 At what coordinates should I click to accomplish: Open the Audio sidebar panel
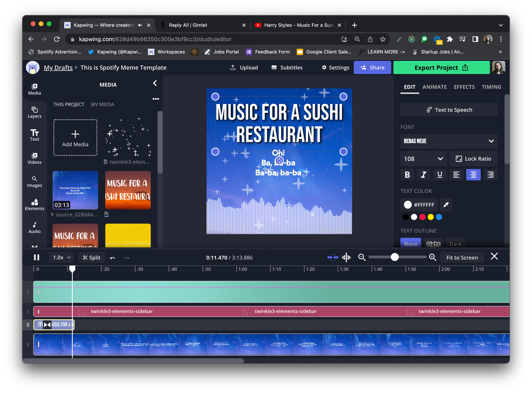pyautogui.click(x=35, y=228)
